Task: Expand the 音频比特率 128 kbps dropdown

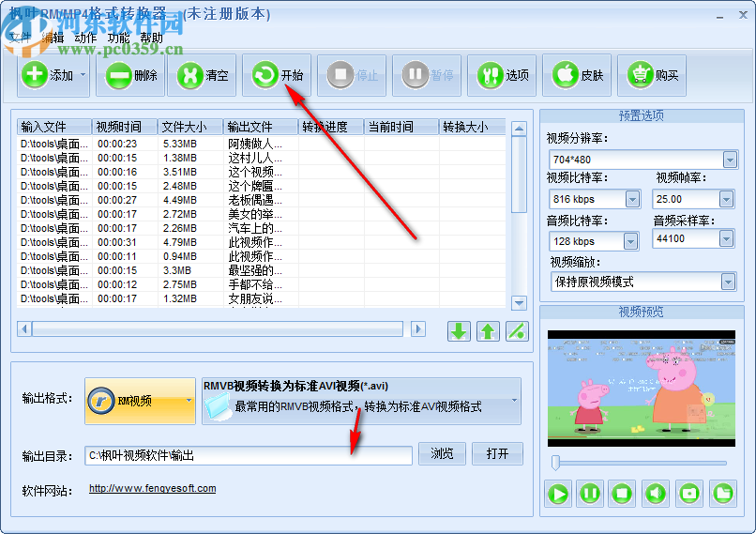Action: 630,241
